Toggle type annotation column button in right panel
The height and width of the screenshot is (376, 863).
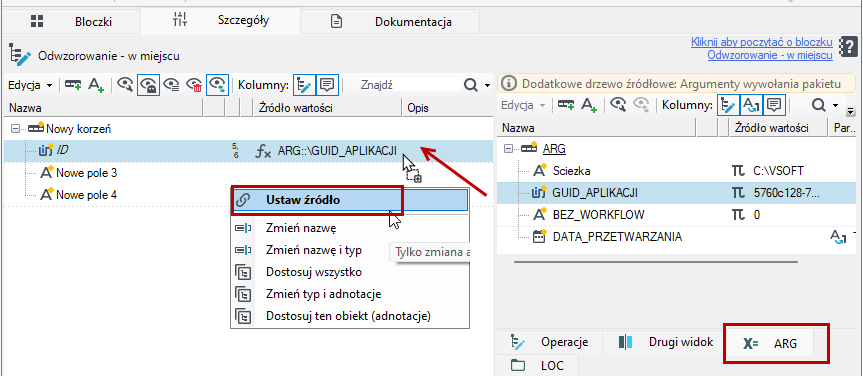click(x=751, y=105)
